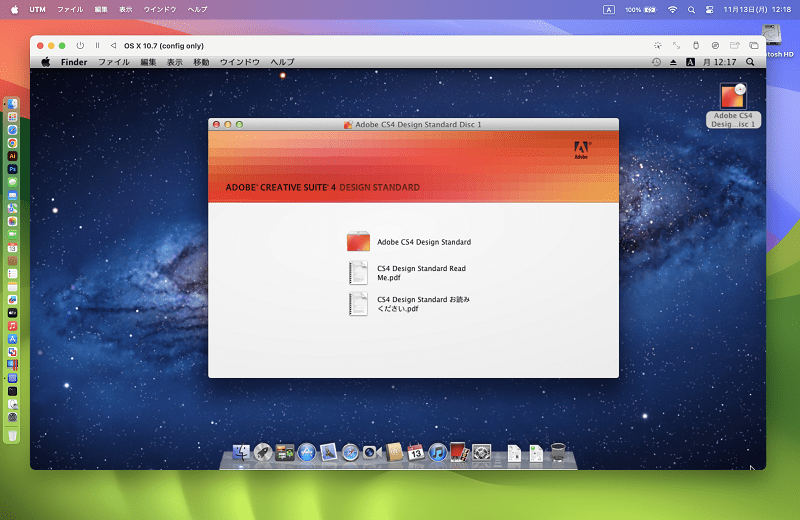Open the guest 編集 menu

pos(148,62)
